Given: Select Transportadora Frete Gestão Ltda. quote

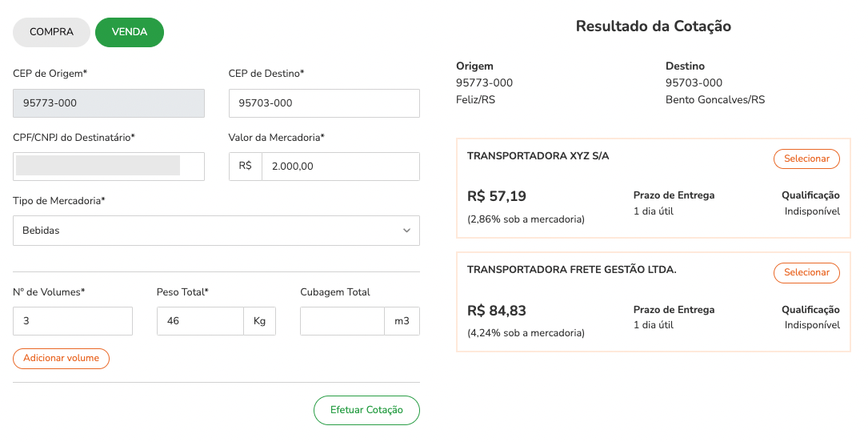Looking at the screenshot, I should pyautogui.click(x=806, y=272).
